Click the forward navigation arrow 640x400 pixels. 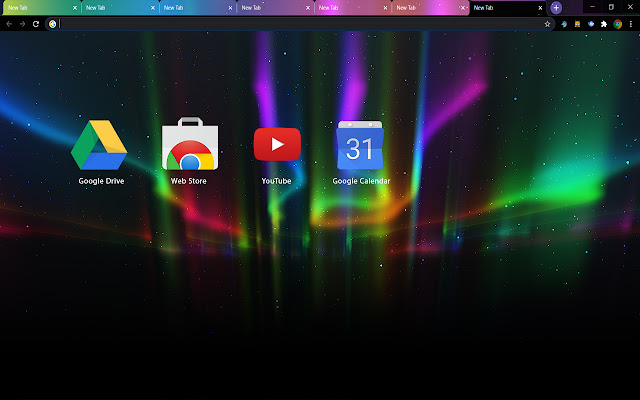click(x=22, y=23)
